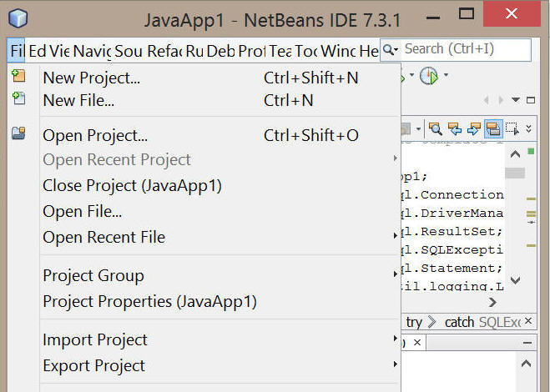Click Find Selection magnifier icon in editor toolbar

[435, 128]
